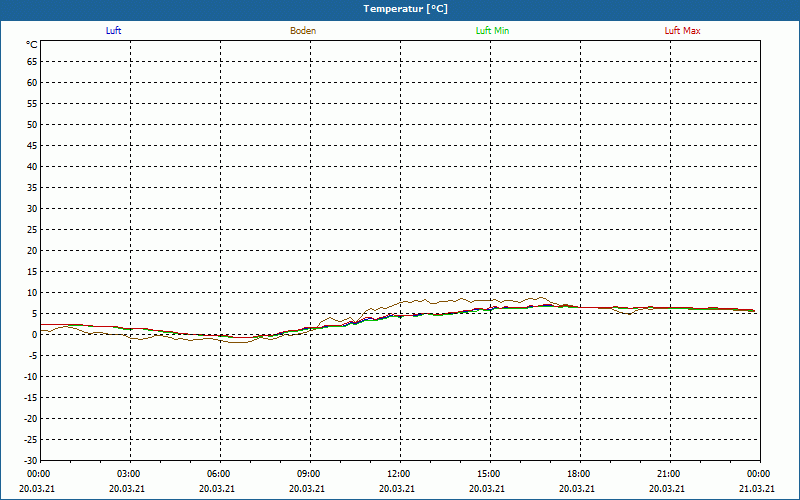The image size is (800, 500).
Task: Click the -30 value on temperature axis
Action: tap(31, 461)
